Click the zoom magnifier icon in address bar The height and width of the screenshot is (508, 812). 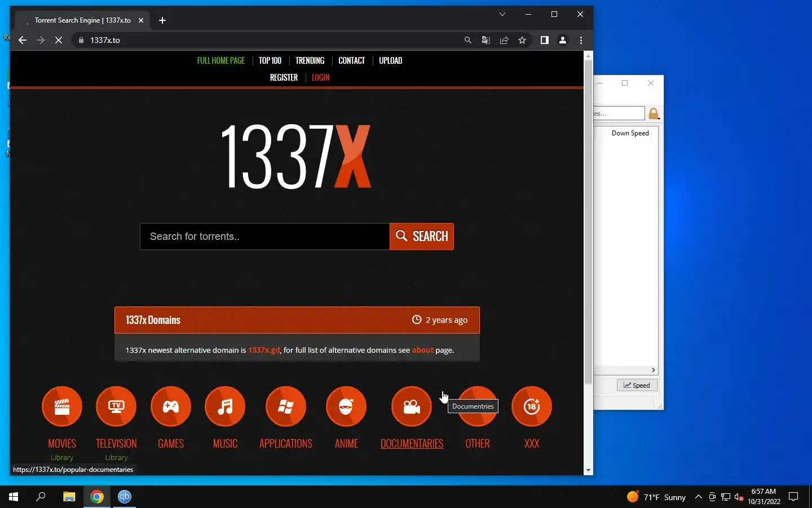467,40
